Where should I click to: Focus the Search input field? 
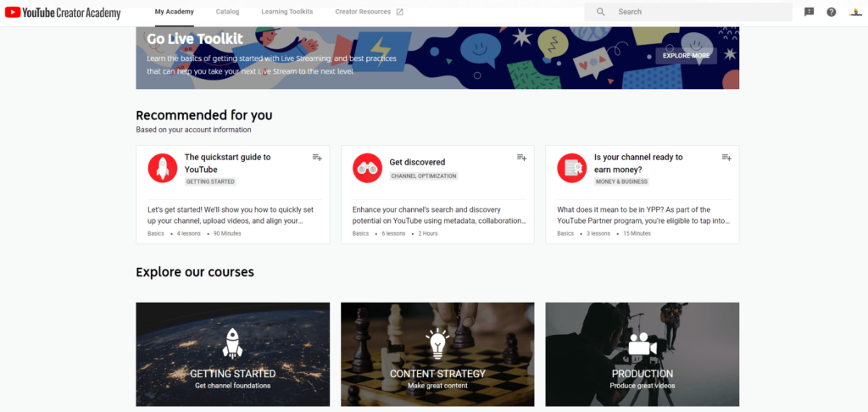click(x=688, y=12)
